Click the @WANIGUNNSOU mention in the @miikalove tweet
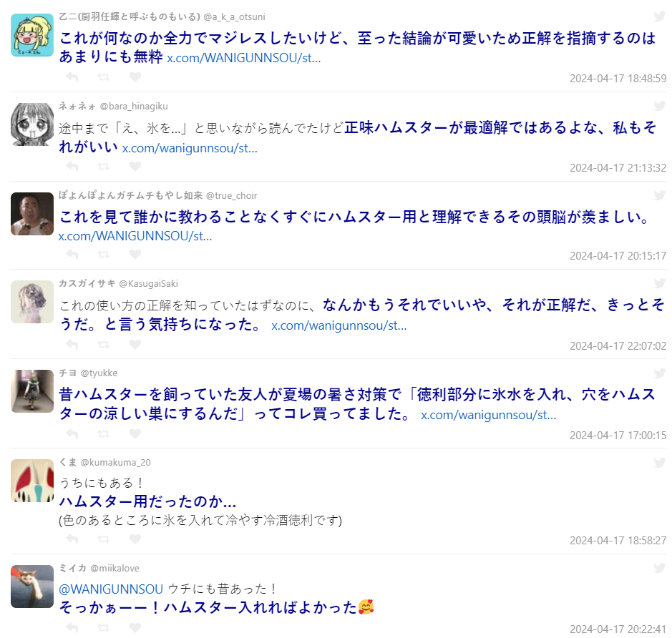Screen dimensions: 672x638 pyautogui.click(x=111, y=589)
